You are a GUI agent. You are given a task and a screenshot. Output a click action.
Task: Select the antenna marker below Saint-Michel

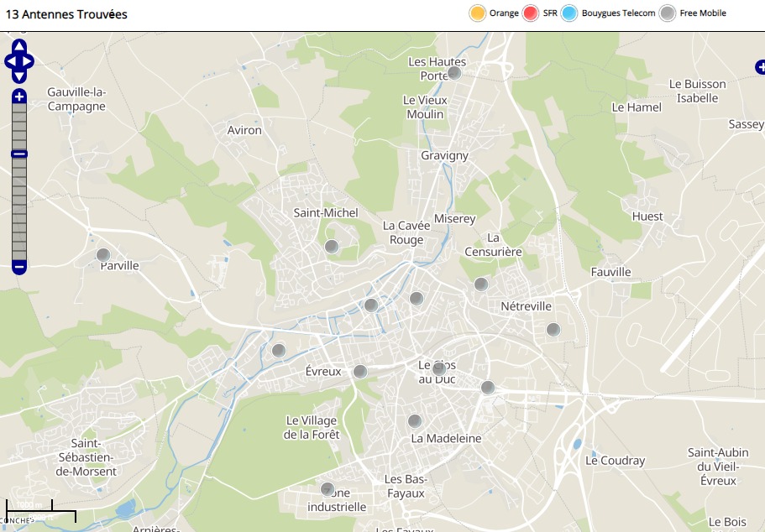click(332, 246)
